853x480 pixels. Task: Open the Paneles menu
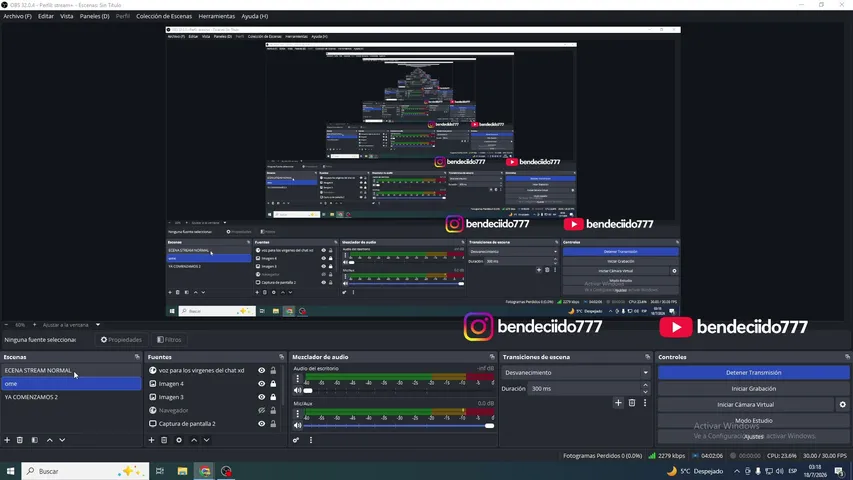(x=95, y=16)
